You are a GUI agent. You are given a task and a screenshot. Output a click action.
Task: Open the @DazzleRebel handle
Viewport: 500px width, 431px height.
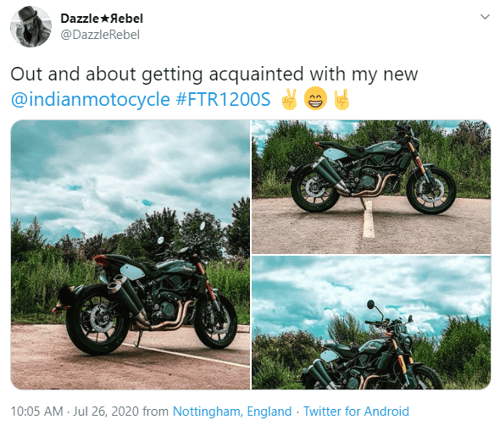(100, 35)
